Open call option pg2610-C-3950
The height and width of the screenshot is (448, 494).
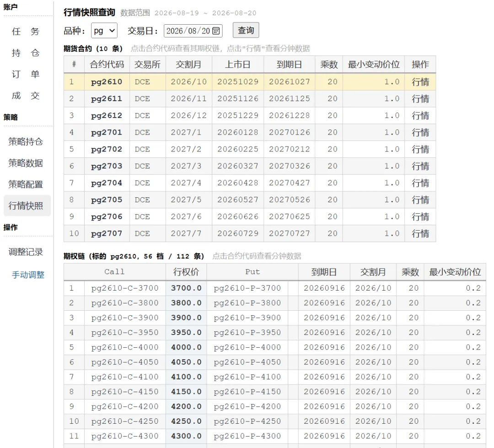[x=125, y=333]
